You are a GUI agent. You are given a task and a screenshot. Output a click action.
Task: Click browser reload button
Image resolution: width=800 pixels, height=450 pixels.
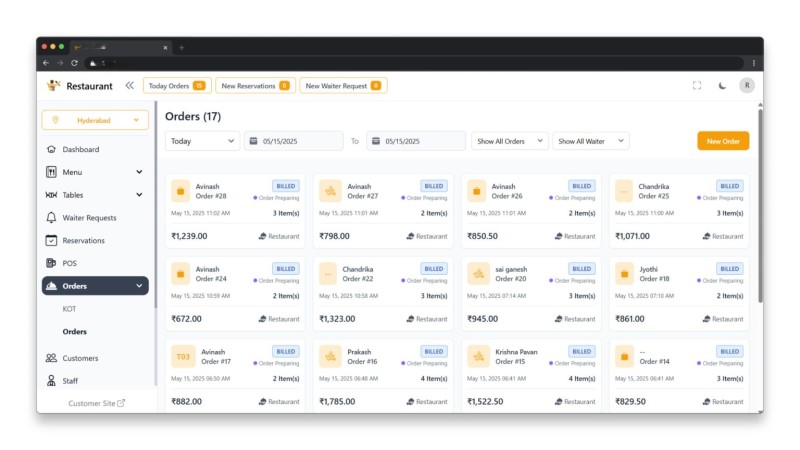click(74, 63)
